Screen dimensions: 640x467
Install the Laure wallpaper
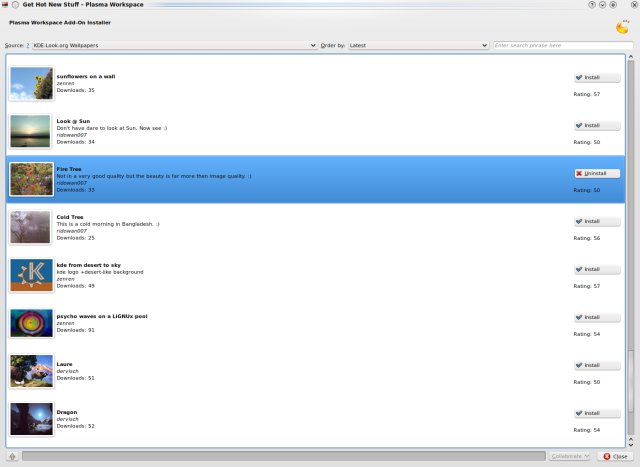tap(597, 365)
